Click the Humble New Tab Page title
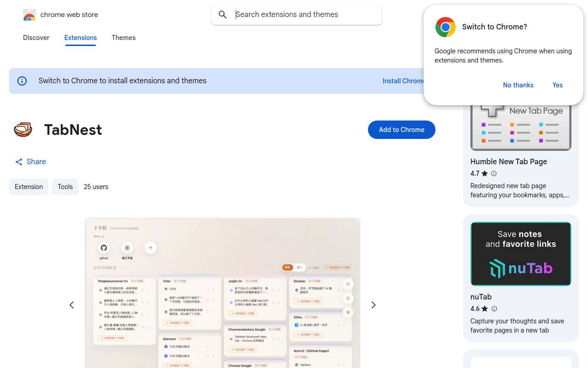588x368 pixels. (509, 161)
